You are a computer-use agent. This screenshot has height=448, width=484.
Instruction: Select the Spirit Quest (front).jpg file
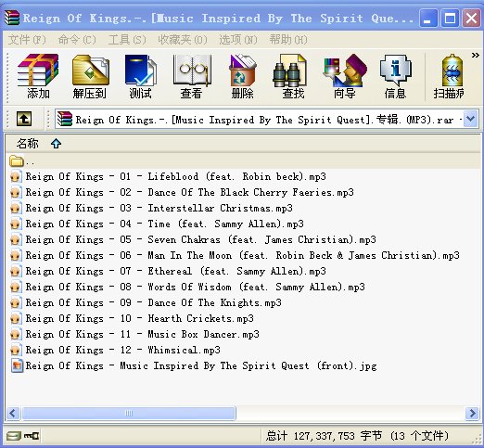194,365
